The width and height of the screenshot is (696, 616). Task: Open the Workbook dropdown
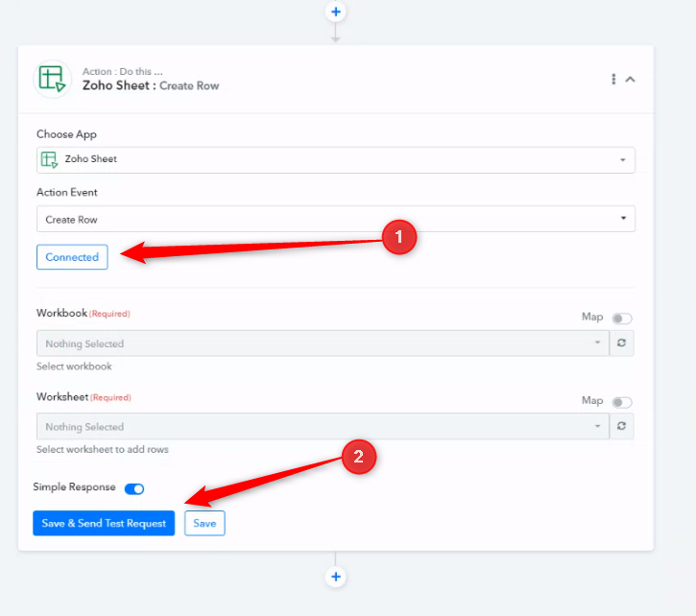tap(323, 344)
